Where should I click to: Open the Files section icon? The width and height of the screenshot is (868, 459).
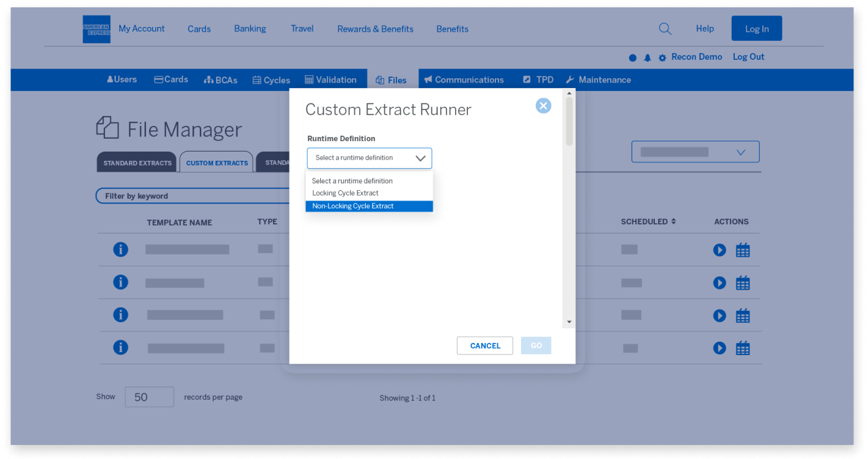tap(380, 79)
